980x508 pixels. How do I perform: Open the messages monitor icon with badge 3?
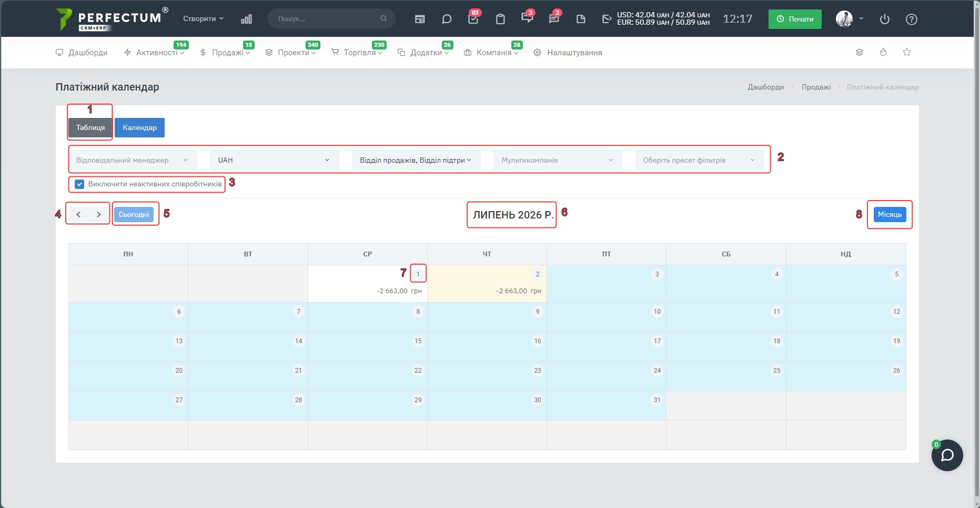pyautogui.click(x=527, y=18)
